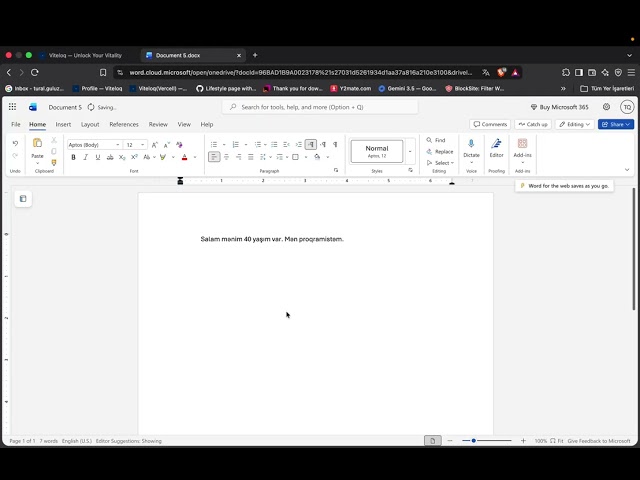Select the Format Painter brush icon

(x=54, y=162)
